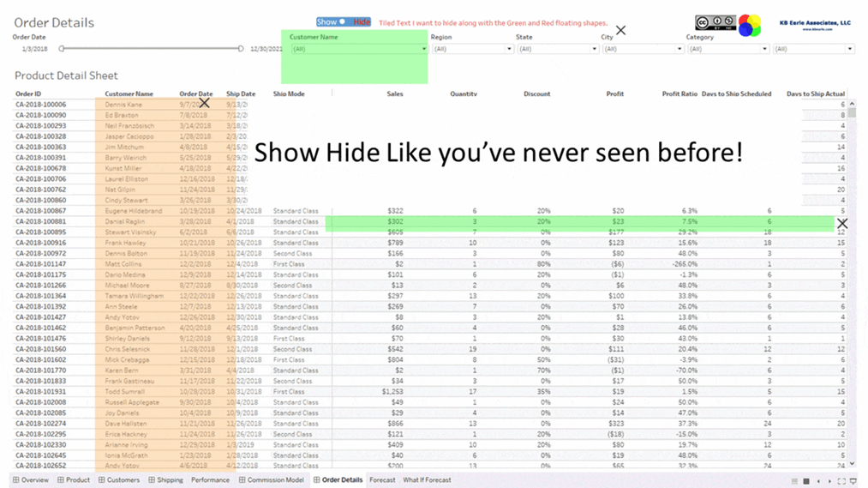
Task: Toggle the Show/Hide switch
Action: pyautogui.click(x=343, y=22)
